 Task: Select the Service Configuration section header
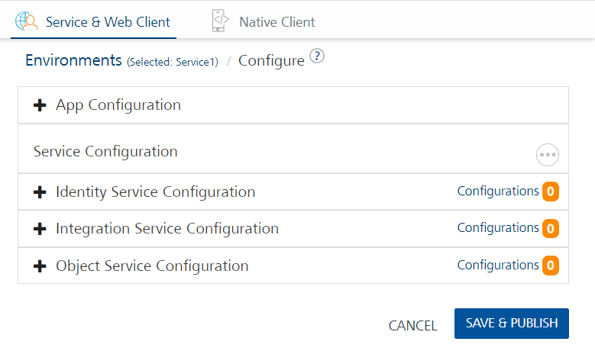[105, 152]
